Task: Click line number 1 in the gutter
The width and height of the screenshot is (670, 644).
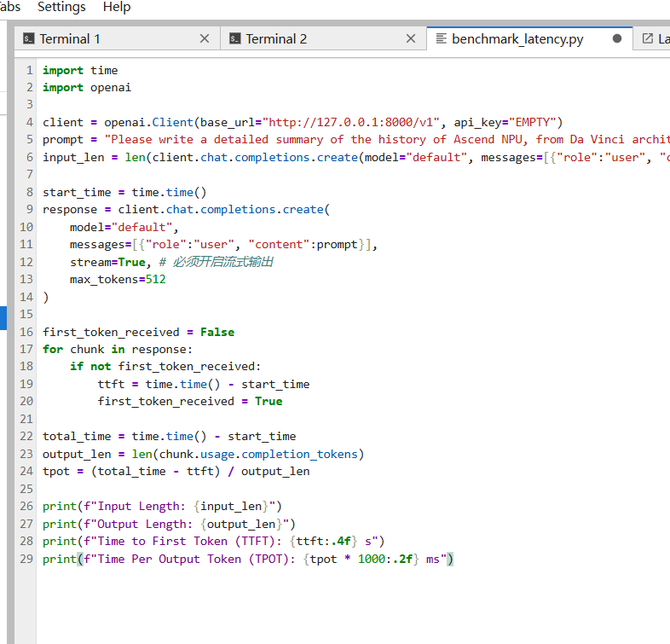Action: tap(30, 70)
